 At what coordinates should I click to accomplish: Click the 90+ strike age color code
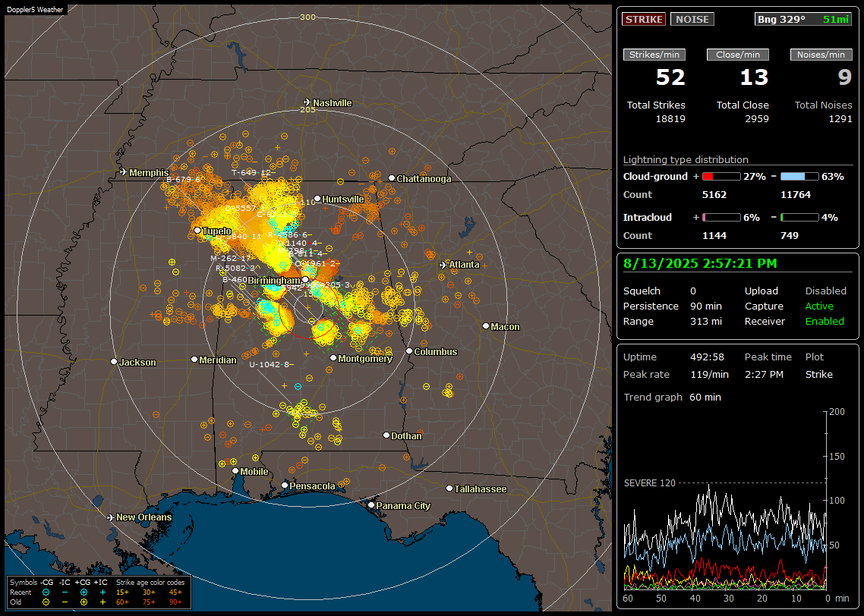click(x=175, y=602)
